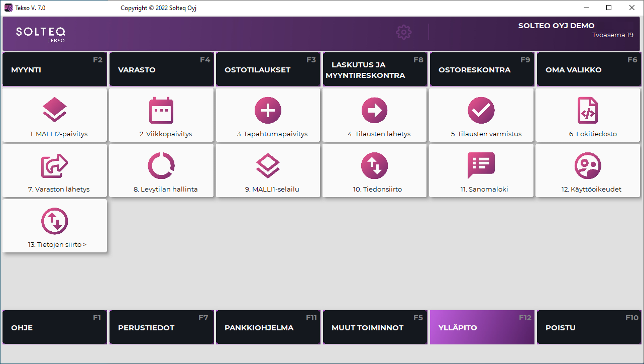Open the Tilausten lähetys arrow icon
This screenshot has width=644, height=364.
374,110
